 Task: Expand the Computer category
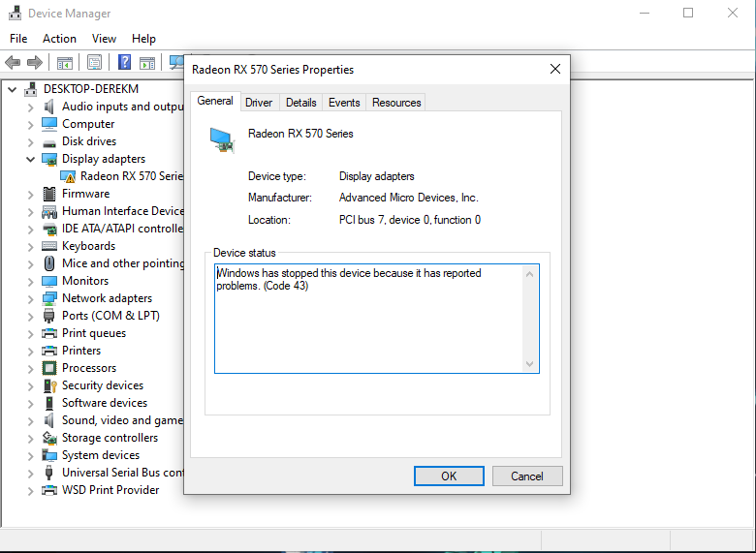tap(30, 124)
